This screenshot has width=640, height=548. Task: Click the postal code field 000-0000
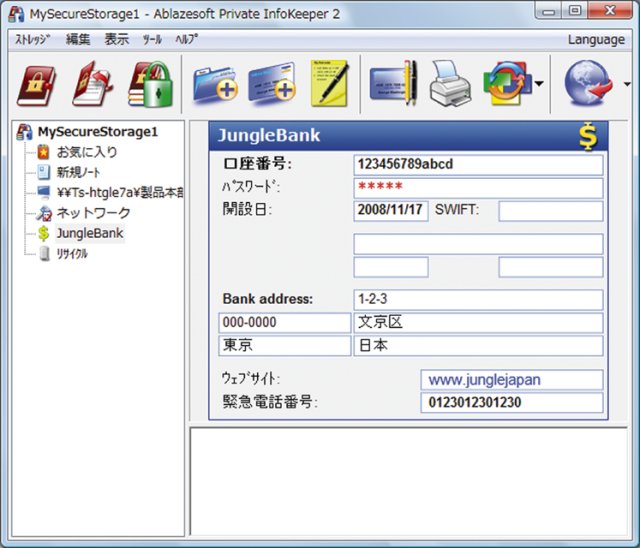click(x=284, y=323)
